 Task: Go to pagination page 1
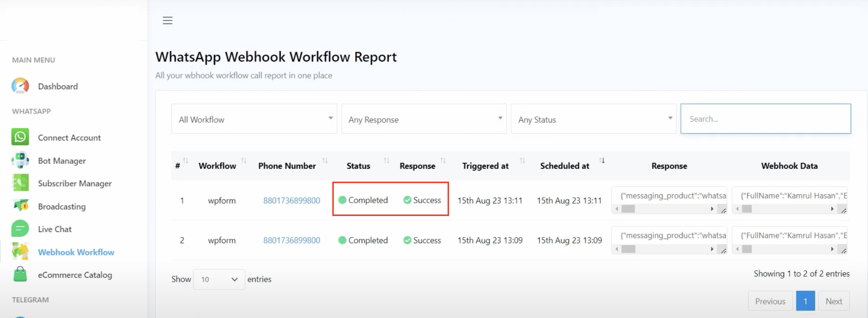(x=805, y=301)
